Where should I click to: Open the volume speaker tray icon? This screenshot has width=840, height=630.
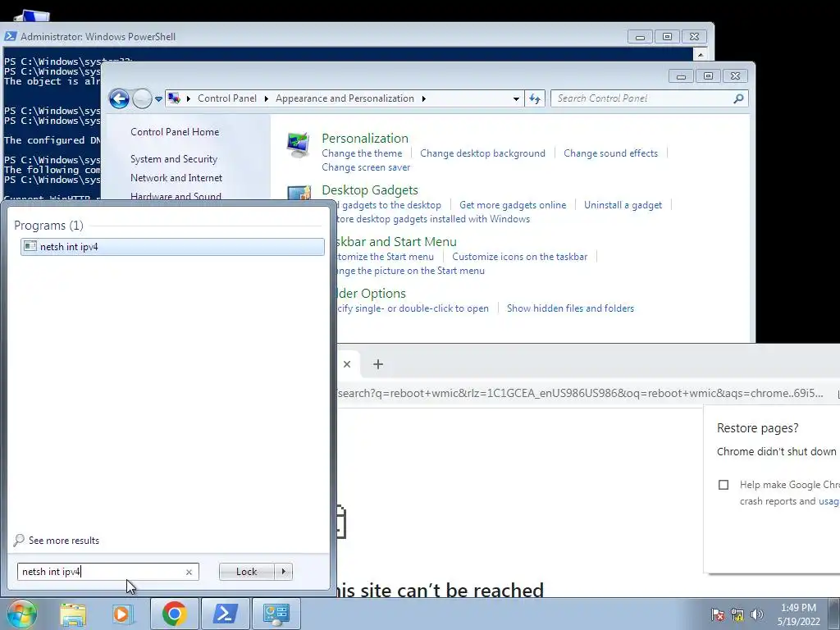click(757, 614)
